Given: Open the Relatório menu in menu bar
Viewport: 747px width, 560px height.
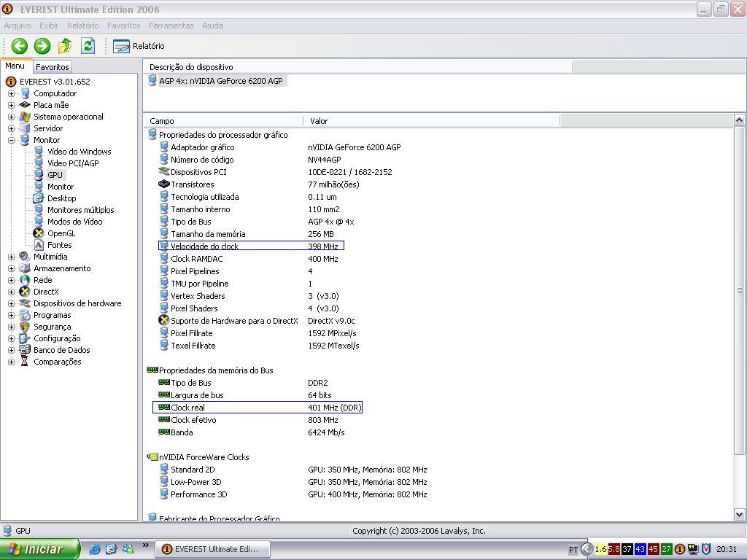Looking at the screenshot, I should [x=83, y=26].
